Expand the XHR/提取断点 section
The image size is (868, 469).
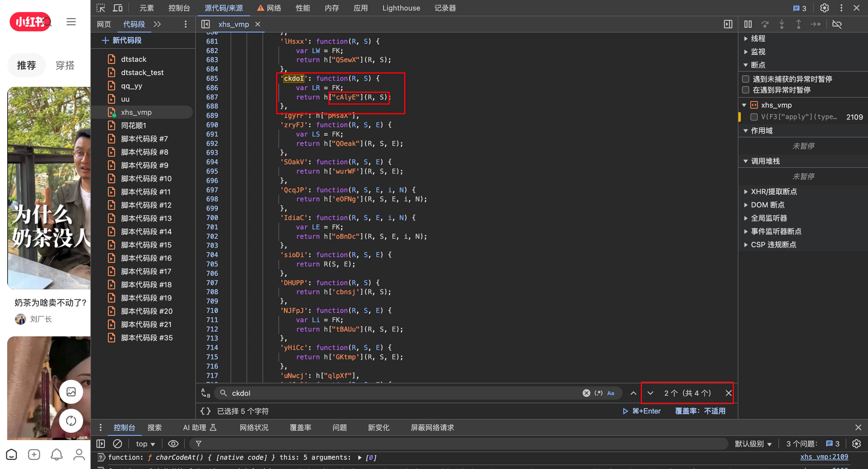(774, 192)
